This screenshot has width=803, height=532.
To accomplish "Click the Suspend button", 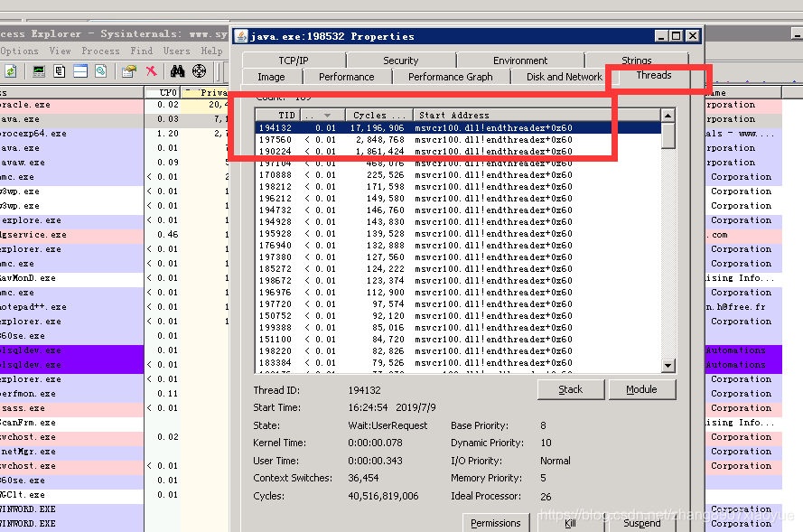I will (641, 523).
